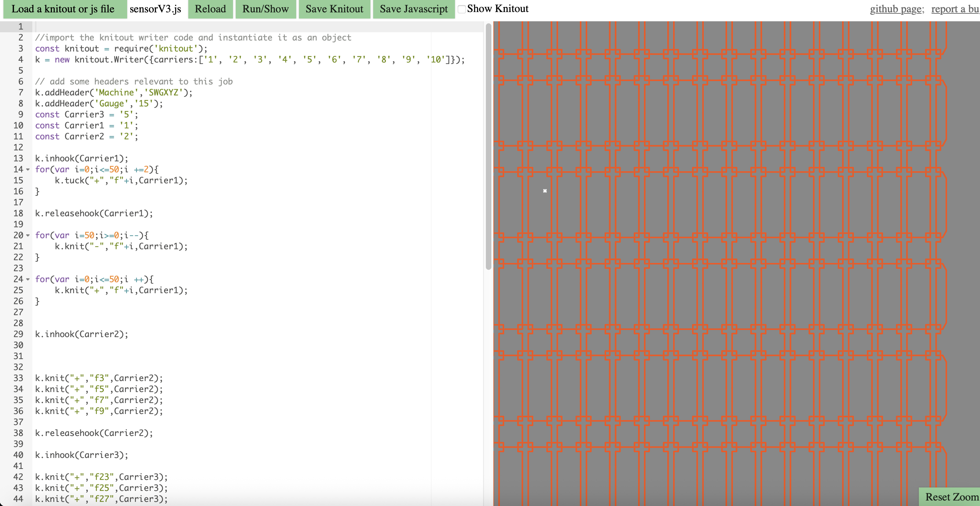The width and height of the screenshot is (980, 506).
Task: Switch to the sensorV3.js tab
Action: [x=155, y=9]
